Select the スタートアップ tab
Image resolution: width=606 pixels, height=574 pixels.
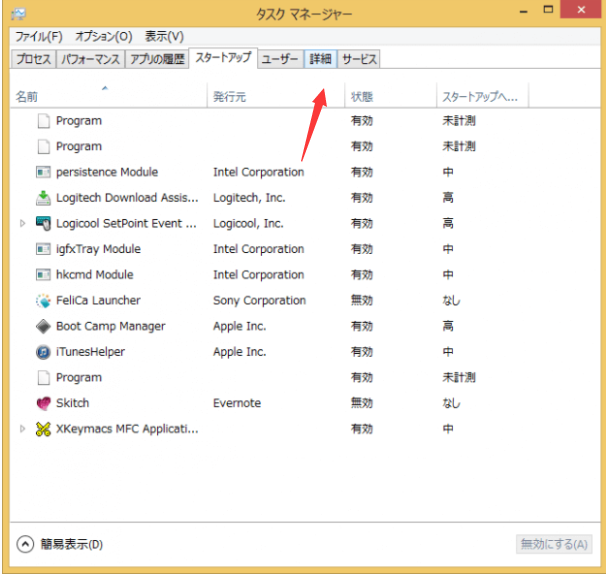pyautogui.click(x=223, y=58)
